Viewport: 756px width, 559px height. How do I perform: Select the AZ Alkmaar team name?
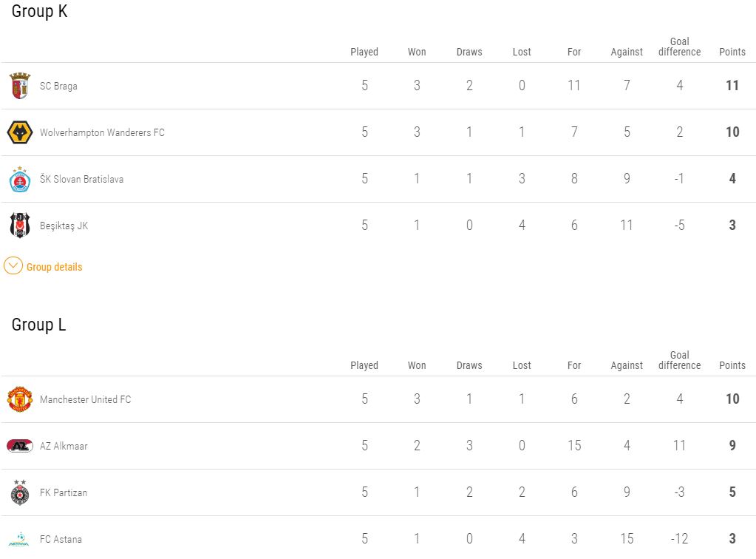[x=64, y=446]
